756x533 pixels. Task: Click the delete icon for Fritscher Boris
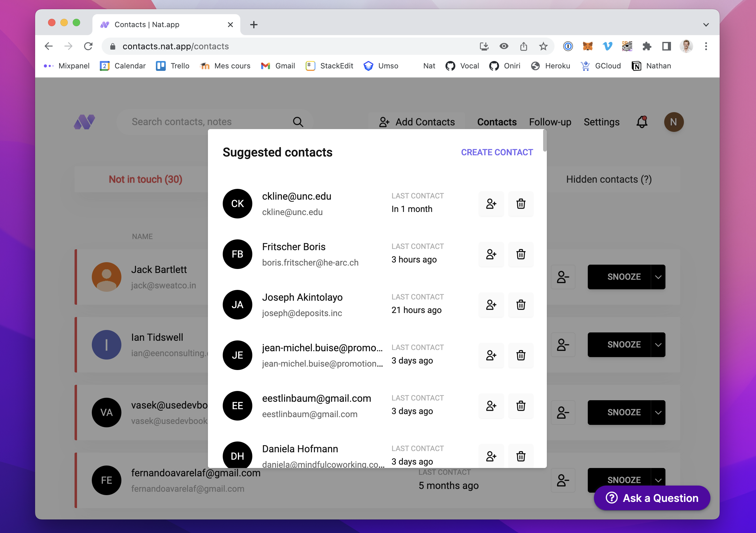click(x=520, y=254)
